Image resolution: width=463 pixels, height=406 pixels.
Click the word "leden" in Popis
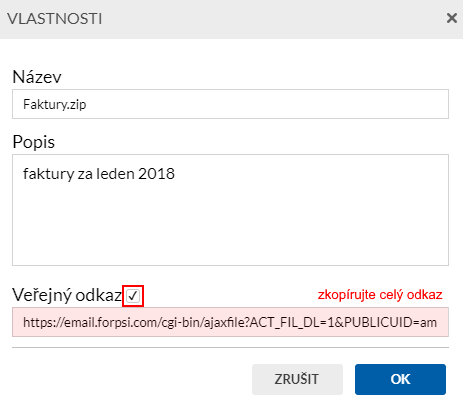(x=115, y=174)
